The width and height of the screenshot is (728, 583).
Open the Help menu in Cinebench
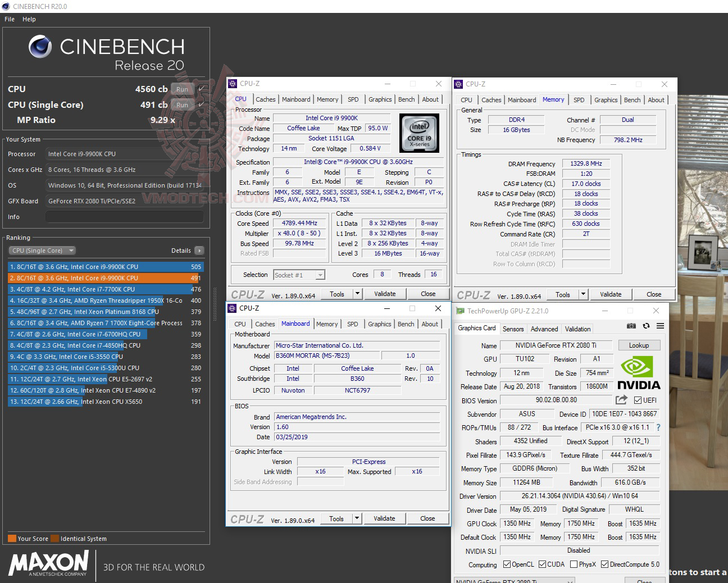click(x=29, y=19)
